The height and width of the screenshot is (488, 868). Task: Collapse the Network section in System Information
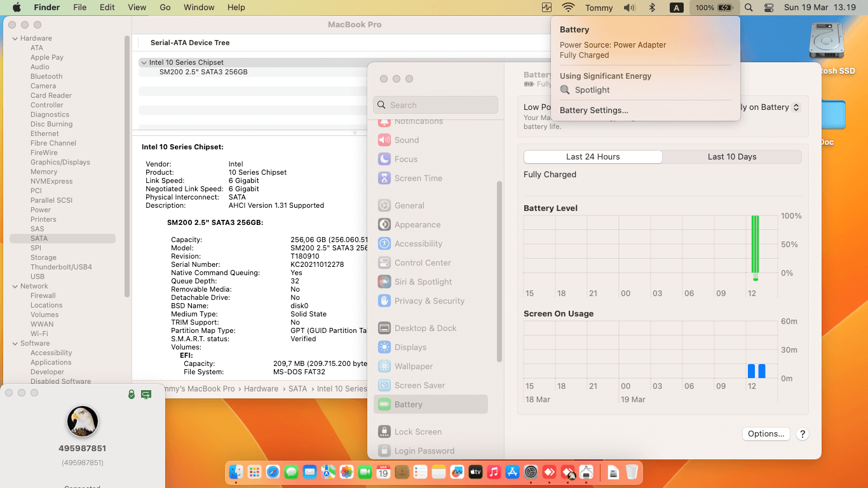(15, 287)
